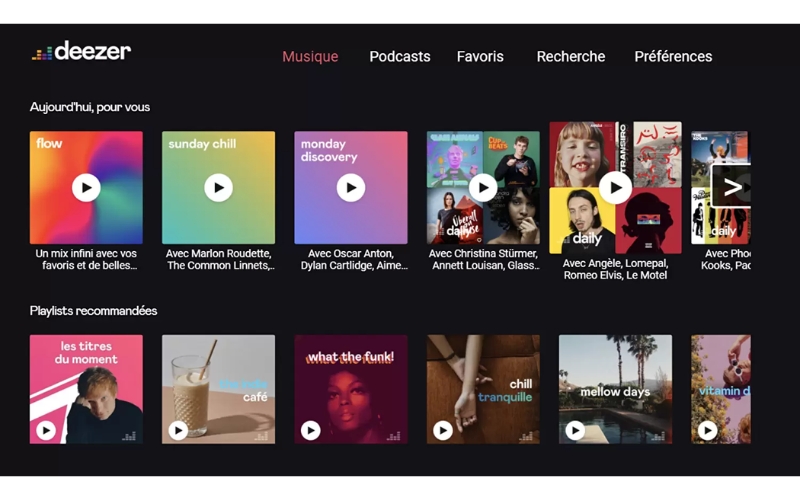Play les titres du moment playlist

coord(46,431)
